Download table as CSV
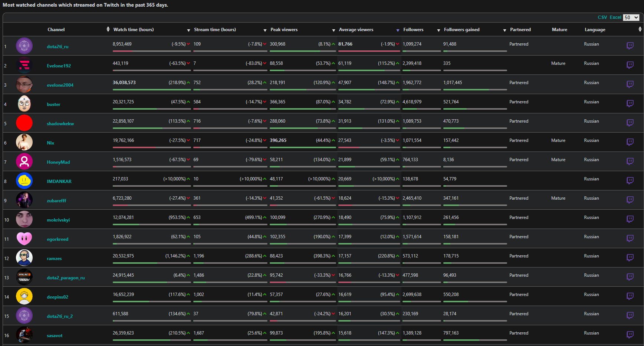The width and height of the screenshot is (644, 346). point(602,17)
